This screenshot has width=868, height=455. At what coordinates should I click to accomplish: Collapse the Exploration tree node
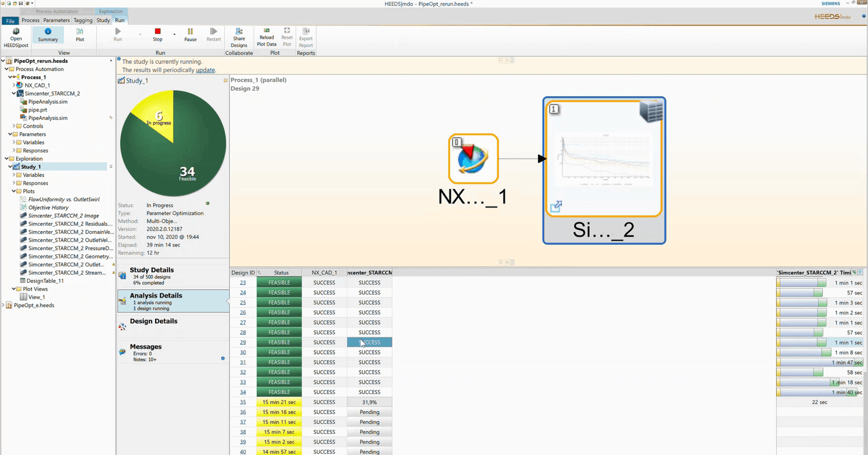point(7,159)
